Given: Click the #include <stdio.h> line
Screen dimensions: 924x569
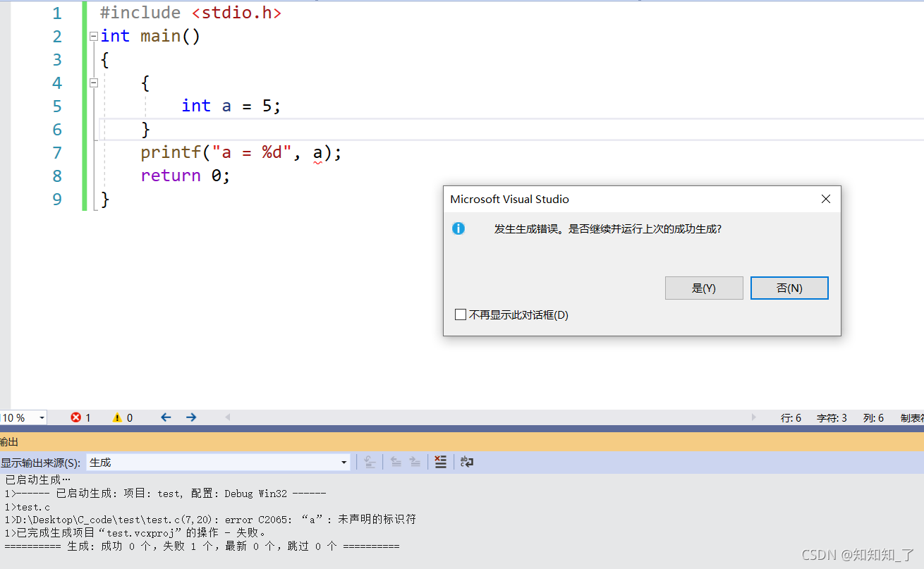Looking at the screenshot, I should 190,13.
